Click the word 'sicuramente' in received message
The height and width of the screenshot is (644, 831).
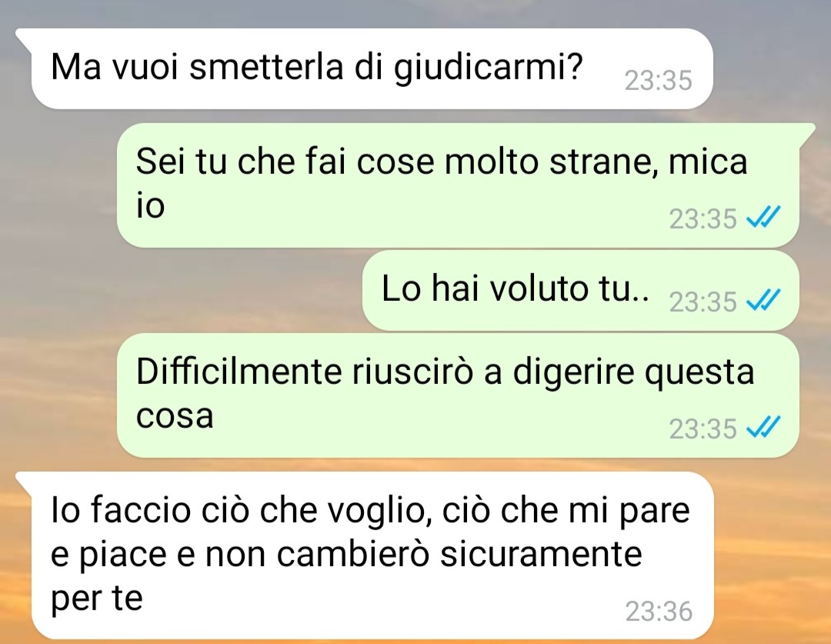pyautogui.click(x=541, y=554)
